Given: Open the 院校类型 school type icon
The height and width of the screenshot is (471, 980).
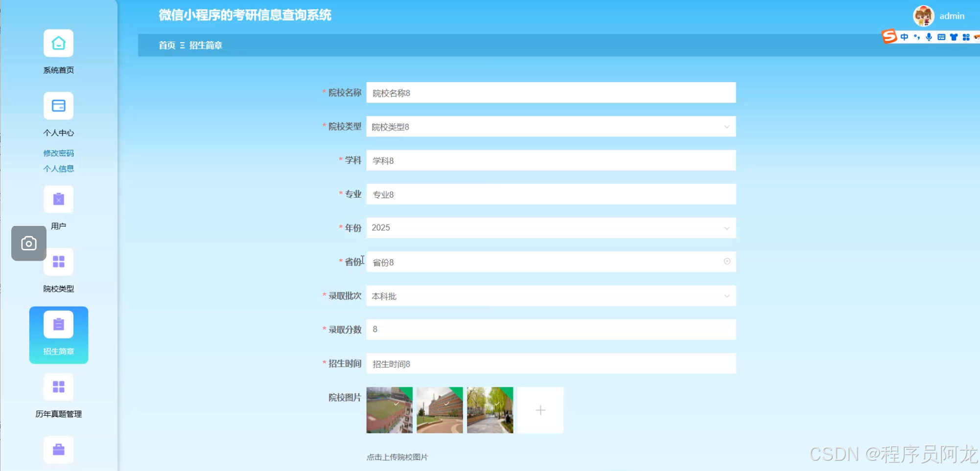Looking at the screenshot, I should [x=58, y=262].
